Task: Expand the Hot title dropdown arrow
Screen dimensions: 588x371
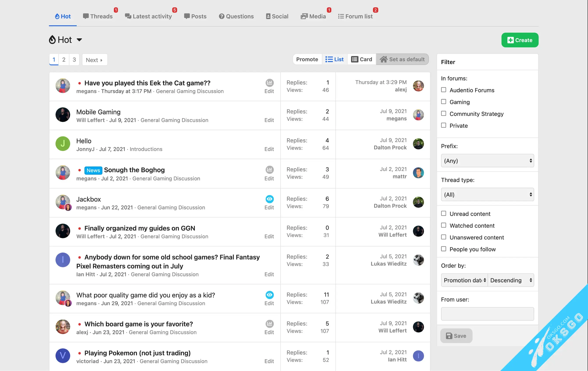Action: pyautogui.click(x=79, y=40)
